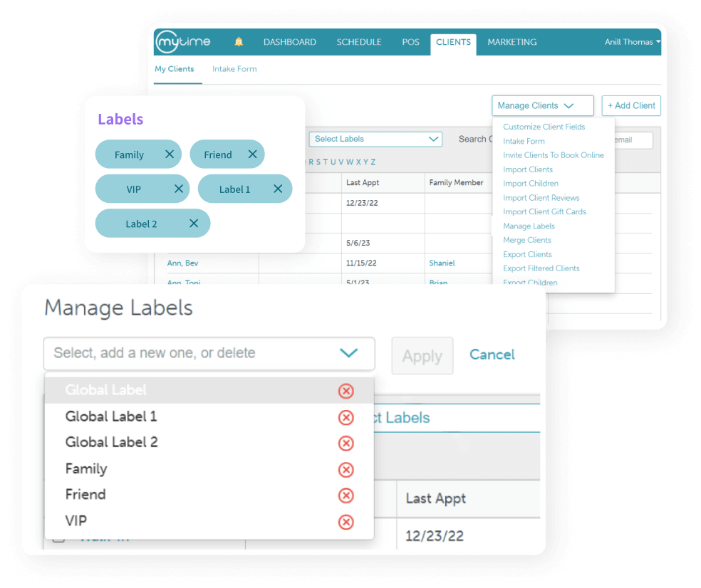701x588 pixels.
Task: Switch to My Clients subtab
Action: click(175, 69)
